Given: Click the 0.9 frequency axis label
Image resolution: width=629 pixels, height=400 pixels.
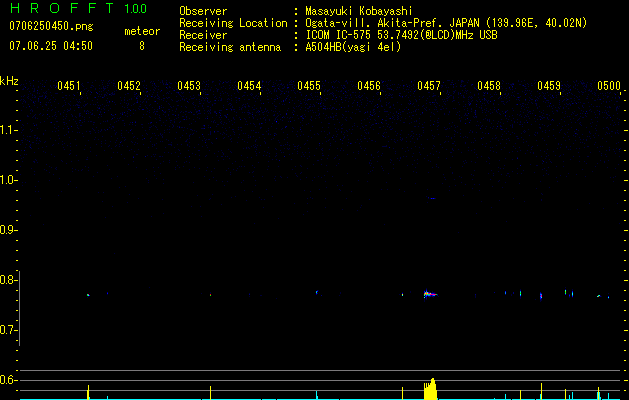Looking at the screenshot, I should [7, 230].
